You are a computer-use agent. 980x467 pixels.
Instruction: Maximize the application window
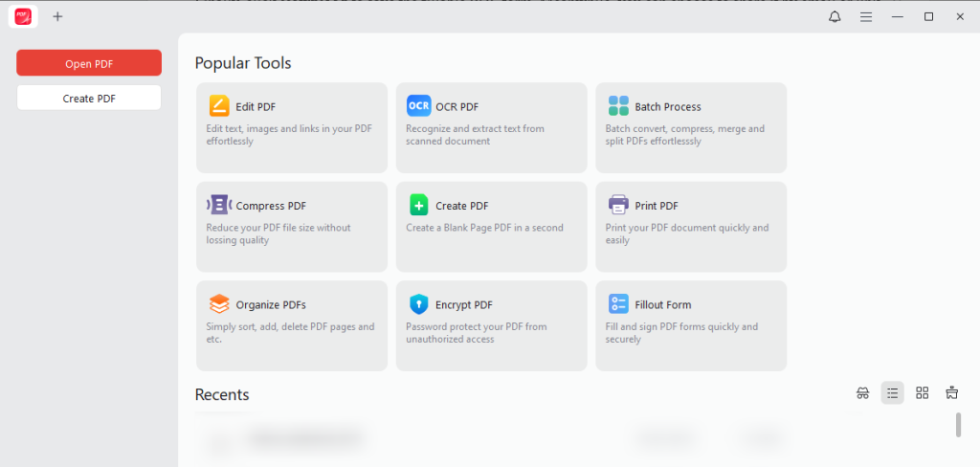928,17
